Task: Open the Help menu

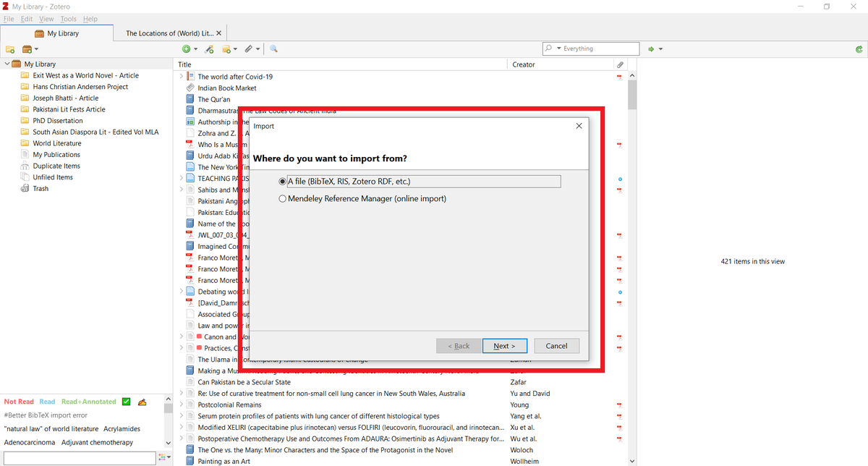Action: (x=90, y=19)
